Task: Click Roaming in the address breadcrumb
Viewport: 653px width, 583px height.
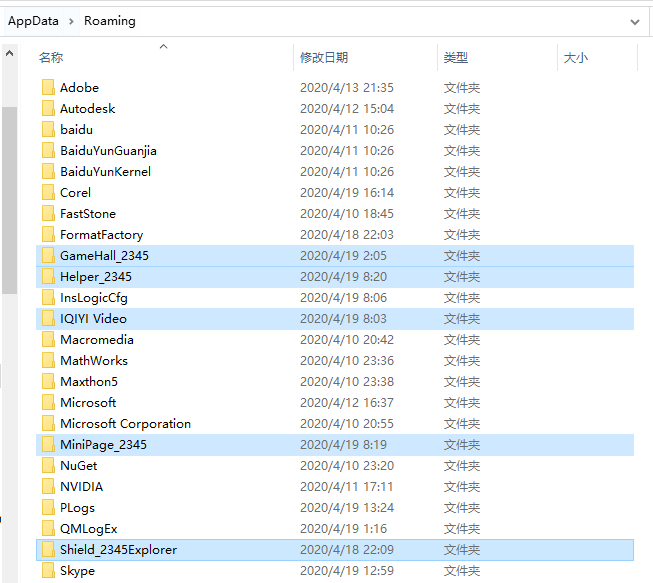Action: pyautogui.click(x=109, y=21)
